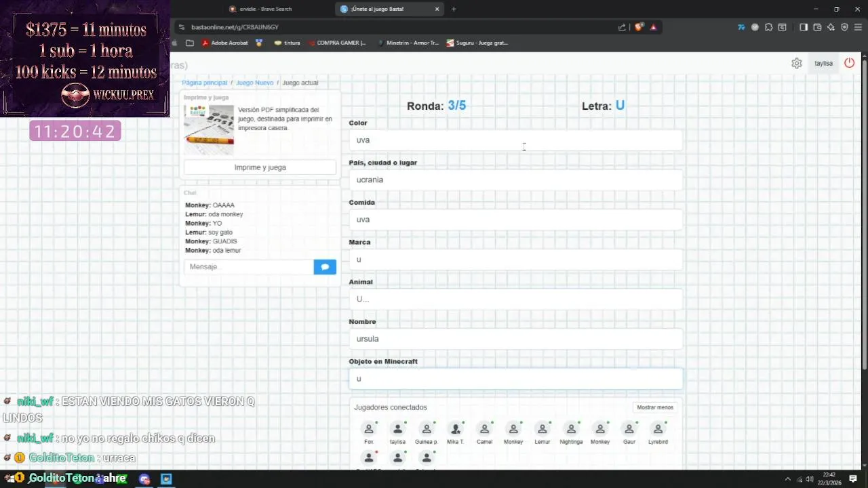This screenshot has height=488, width=868.
Task: Click the Brave Rewards triangle icon
Action: pos(653,27)
